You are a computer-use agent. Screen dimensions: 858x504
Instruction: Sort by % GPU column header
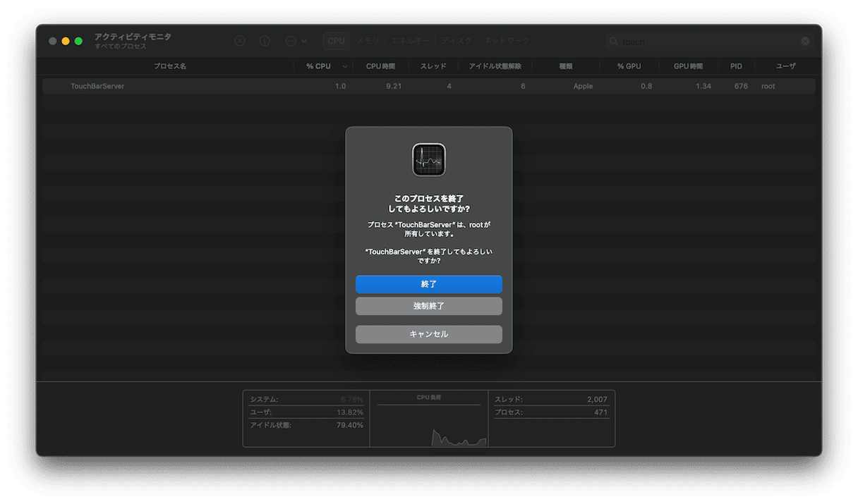tap(629, 66)
